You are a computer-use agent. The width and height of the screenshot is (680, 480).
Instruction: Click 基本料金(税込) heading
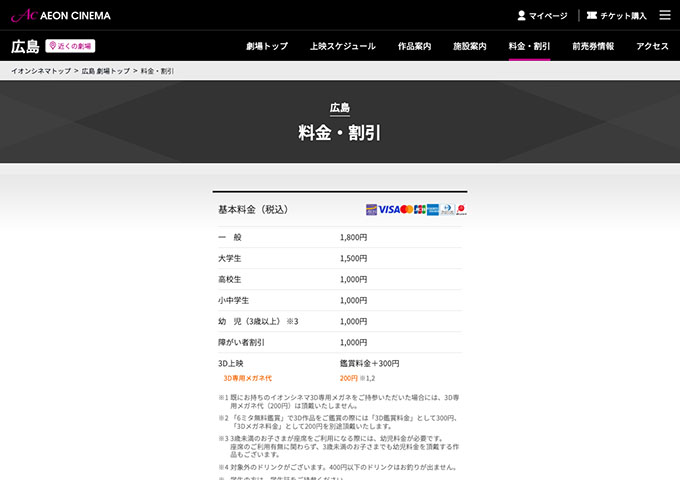pyautogui.click(x=253, y=210)
